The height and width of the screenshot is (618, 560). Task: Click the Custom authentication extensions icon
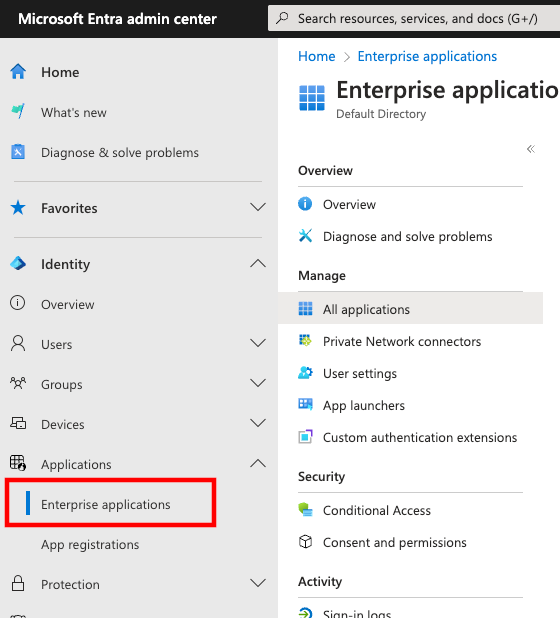click(x=305, y=437)
